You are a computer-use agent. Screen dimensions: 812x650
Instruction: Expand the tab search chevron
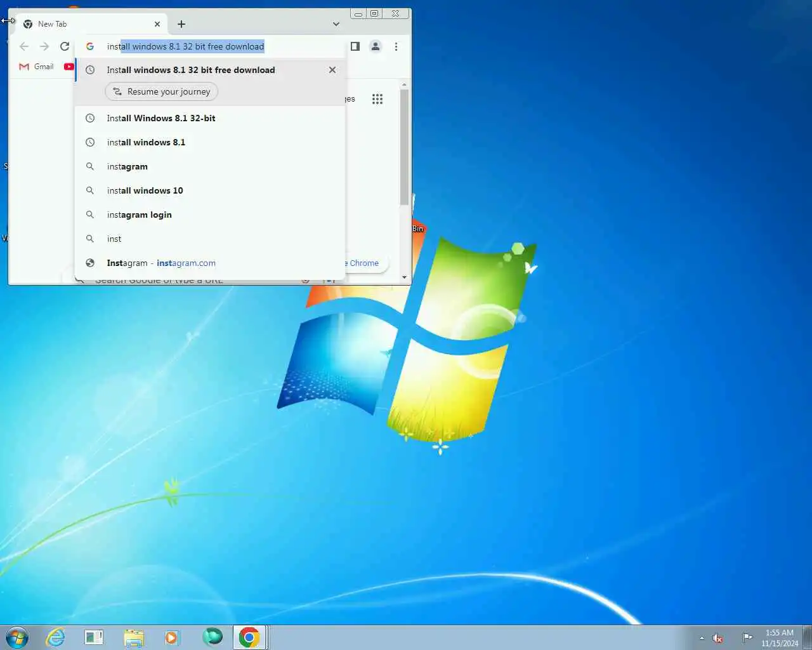click(336, 24)
